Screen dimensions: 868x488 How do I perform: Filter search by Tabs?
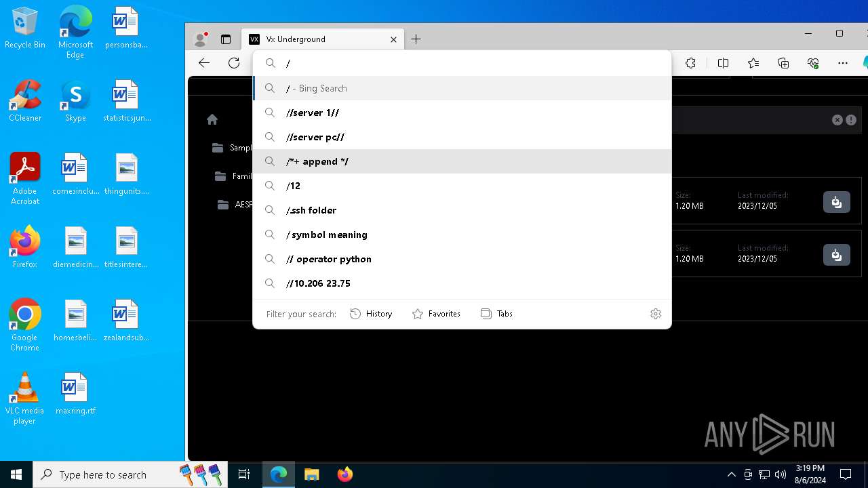(496, 314)
